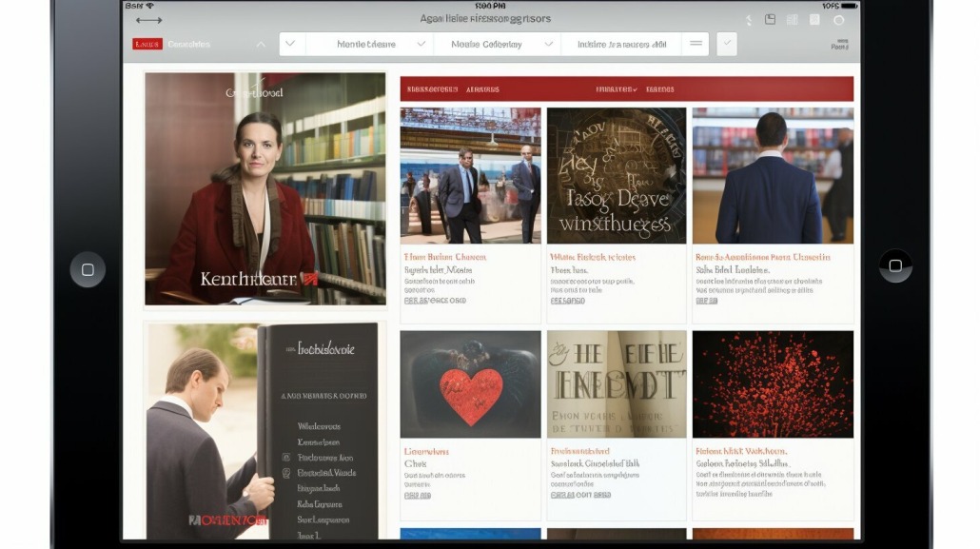Select the second tab in the red navigation bar
The image size is (980, 549).
coord(482,89)
